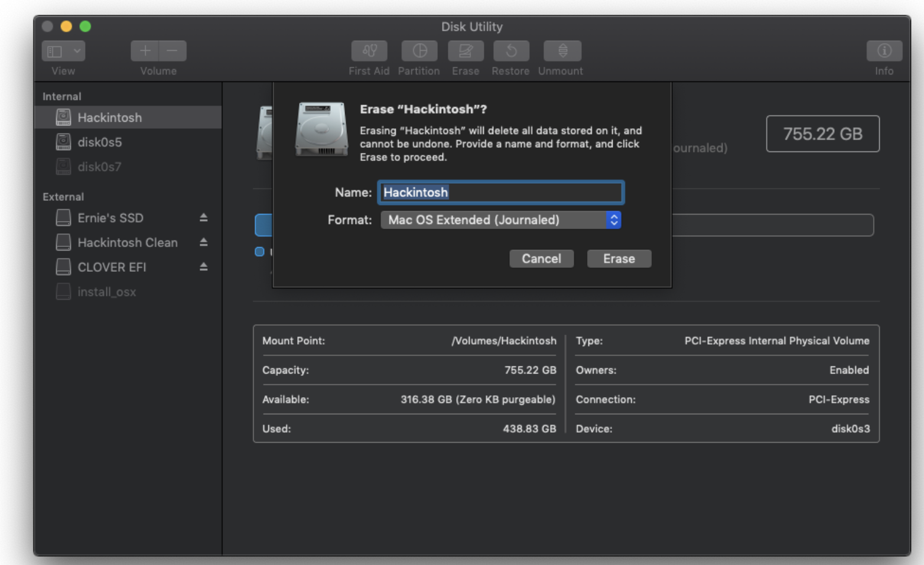Click the /Volumes/Hackintosh mount point value
Viewport: 924px width, 565px height.
pyautogui.click(x=504, y=341)
